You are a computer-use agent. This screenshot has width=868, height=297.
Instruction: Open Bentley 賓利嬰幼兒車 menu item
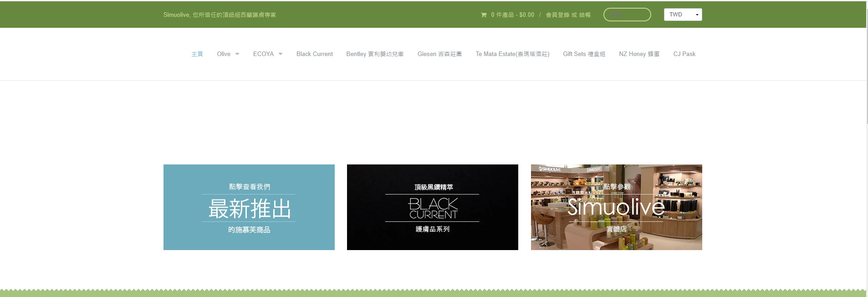tap(375, 54)
